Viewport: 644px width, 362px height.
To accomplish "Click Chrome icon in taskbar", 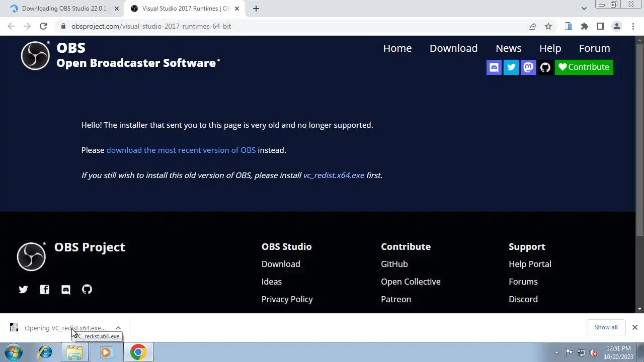I will (x=138, y=352).
